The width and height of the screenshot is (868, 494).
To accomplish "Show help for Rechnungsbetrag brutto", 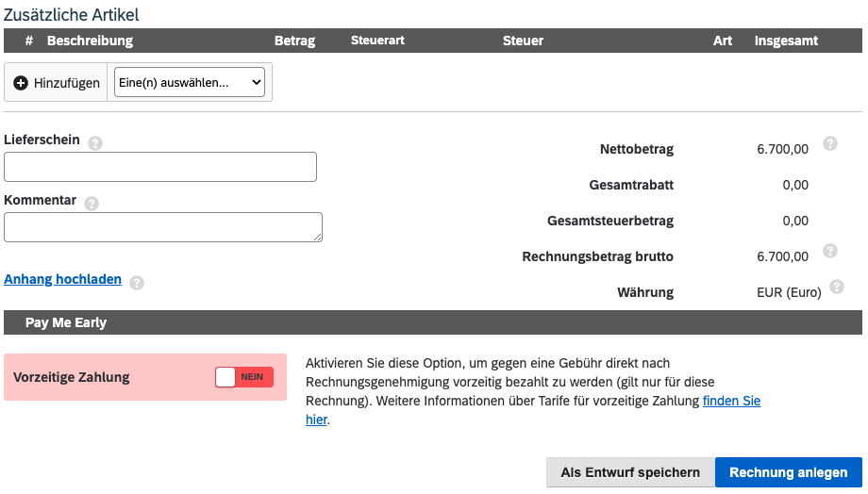I will point(830,251).
